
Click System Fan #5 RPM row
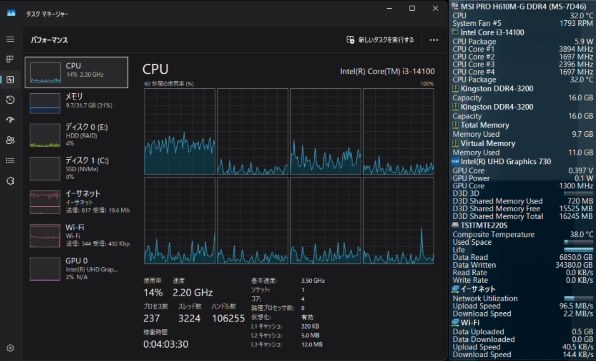click(x=522, y=23)
